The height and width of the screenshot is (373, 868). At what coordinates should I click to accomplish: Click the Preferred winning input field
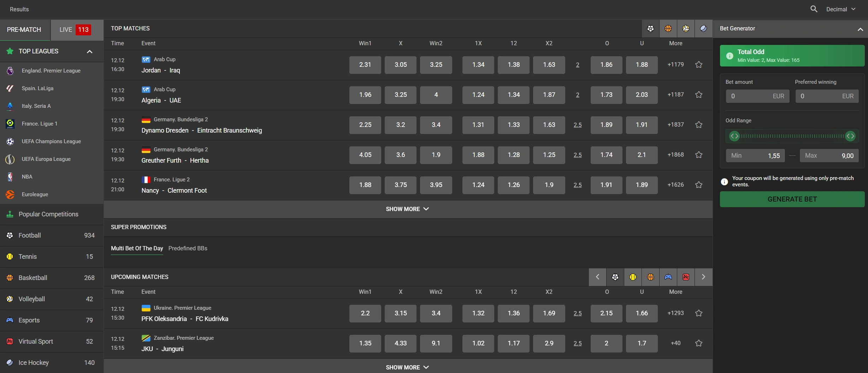coord(827,96)
